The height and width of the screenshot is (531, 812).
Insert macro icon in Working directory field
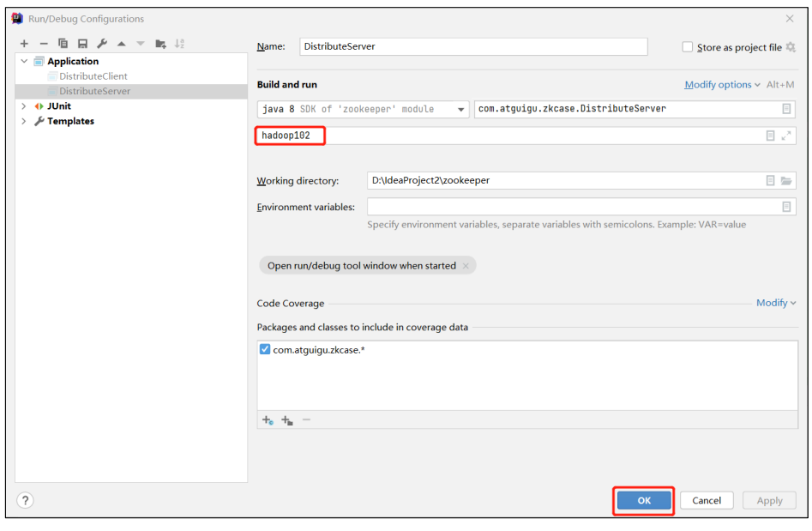click(x=770, y=180)
